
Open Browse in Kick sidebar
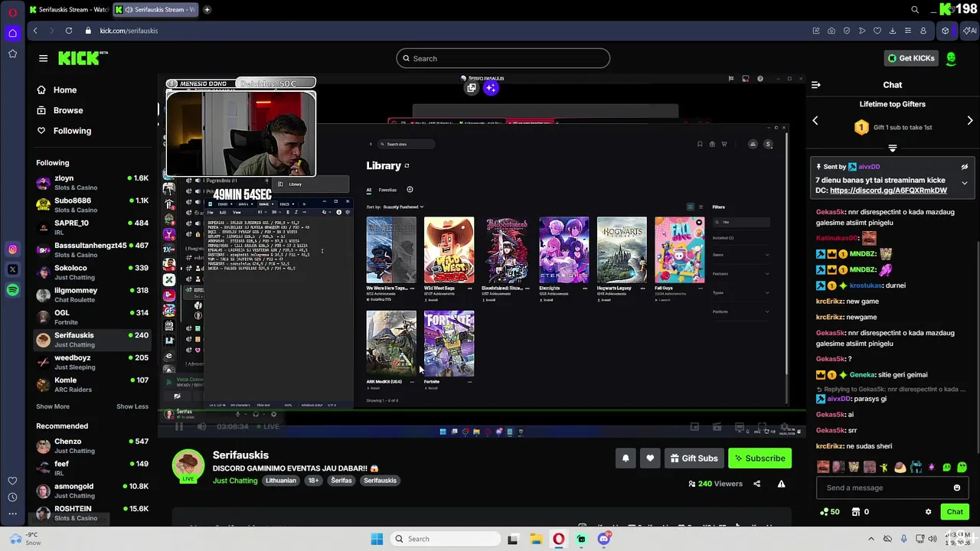click(60, 110)
